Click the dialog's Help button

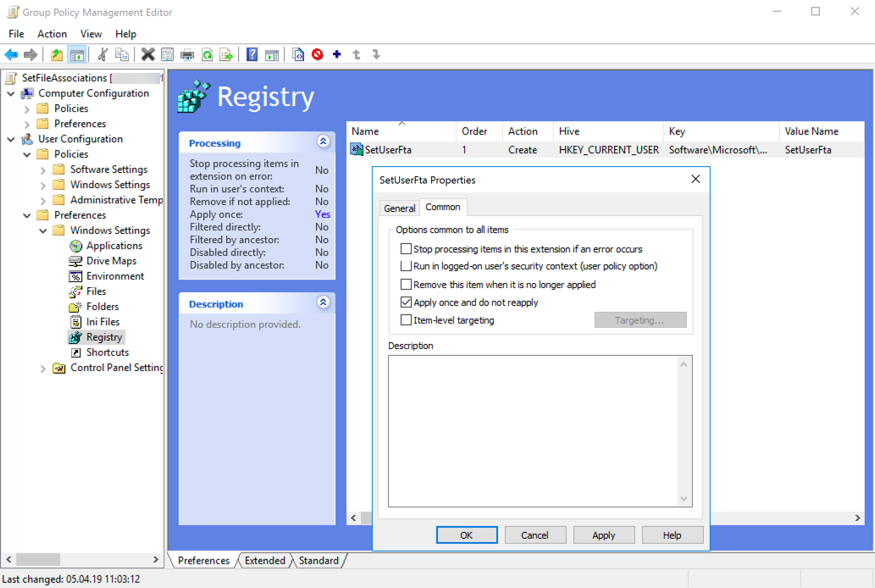click(672, 535)
